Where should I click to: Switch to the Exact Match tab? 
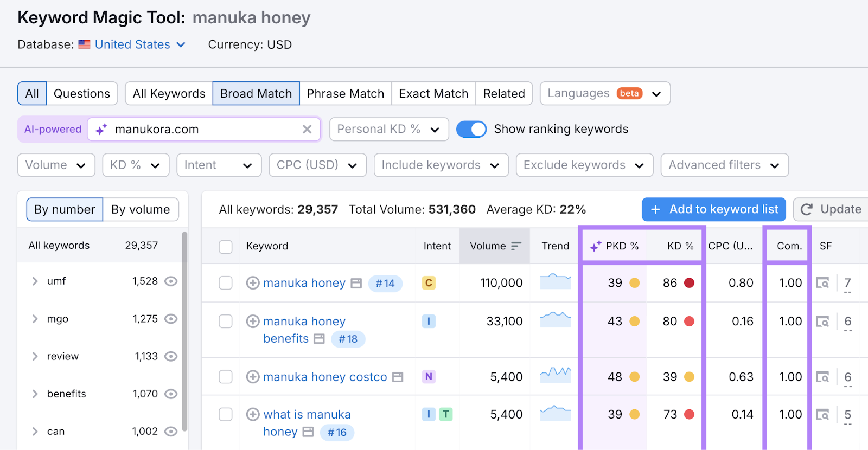pyautogui.click(x=433, y=93)
